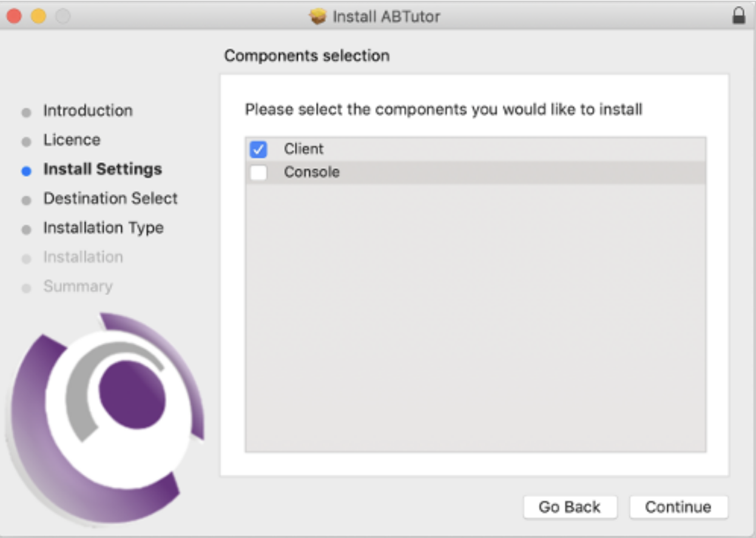Viewport: 756px width, 538px height.
Task: Go to the Introduction step
Action: coord(87,111)
